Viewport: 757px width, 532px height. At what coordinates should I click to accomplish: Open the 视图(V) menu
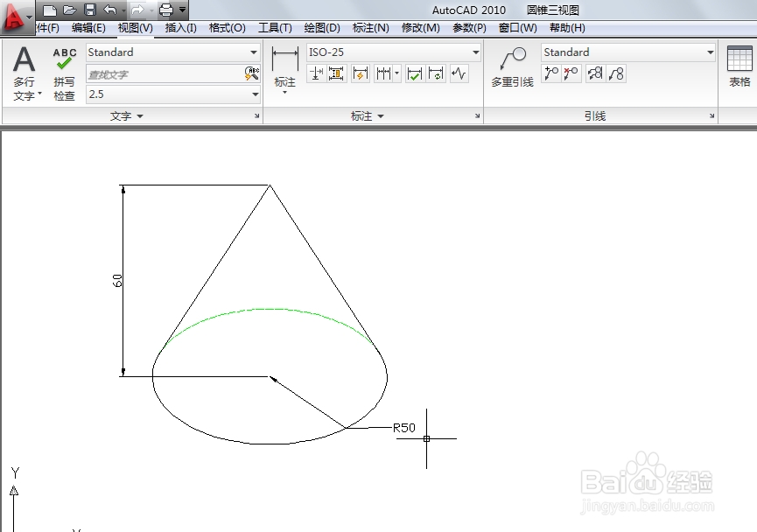[136, 28]
